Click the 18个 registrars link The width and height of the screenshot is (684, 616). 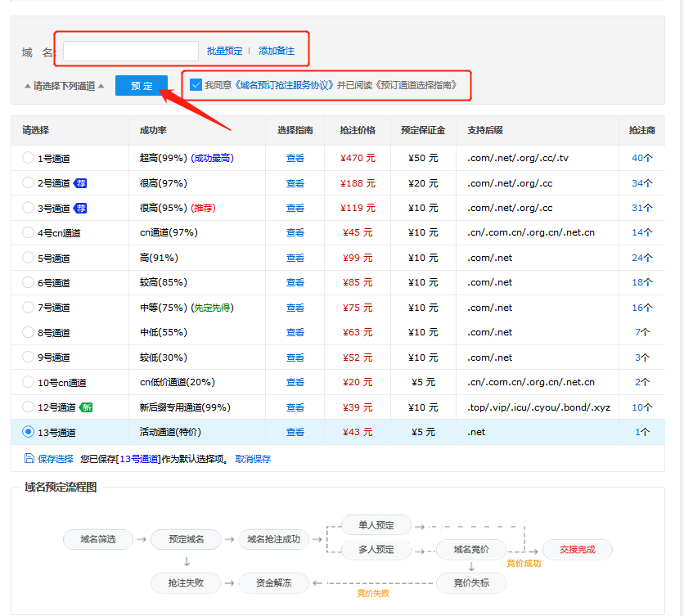pos(642,282)
